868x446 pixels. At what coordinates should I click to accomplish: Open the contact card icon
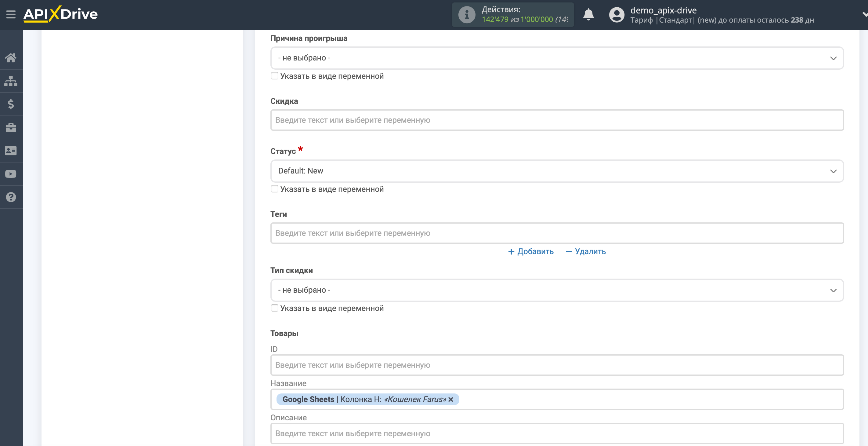click(11, 151)
